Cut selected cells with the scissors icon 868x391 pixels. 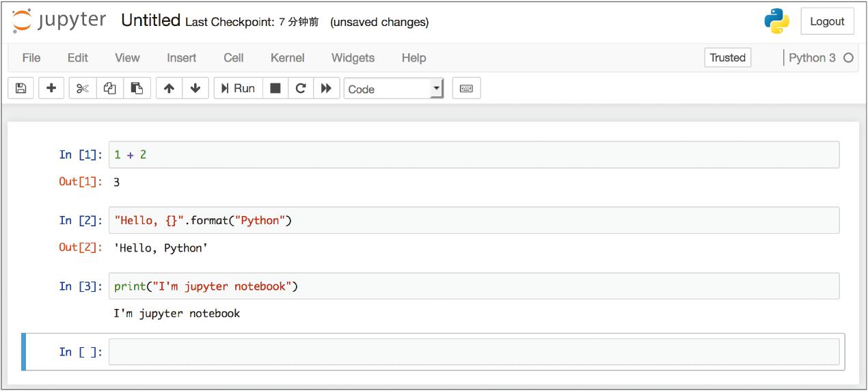point(83,88)
